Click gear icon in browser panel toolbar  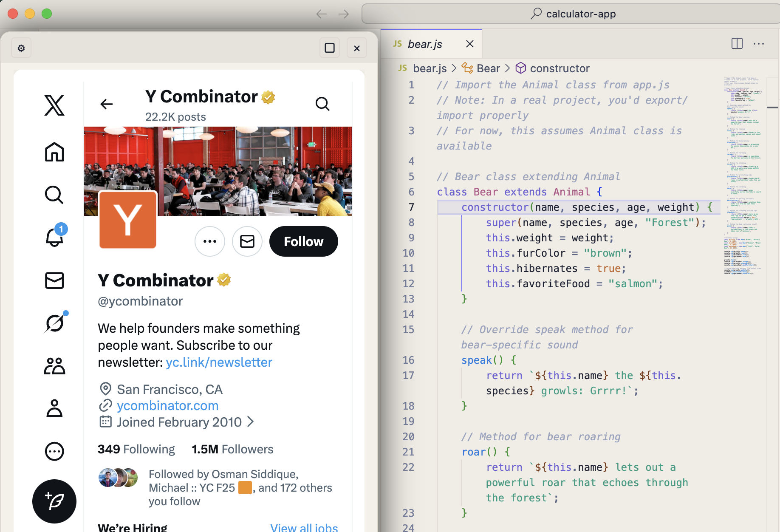tap(21, 48)
